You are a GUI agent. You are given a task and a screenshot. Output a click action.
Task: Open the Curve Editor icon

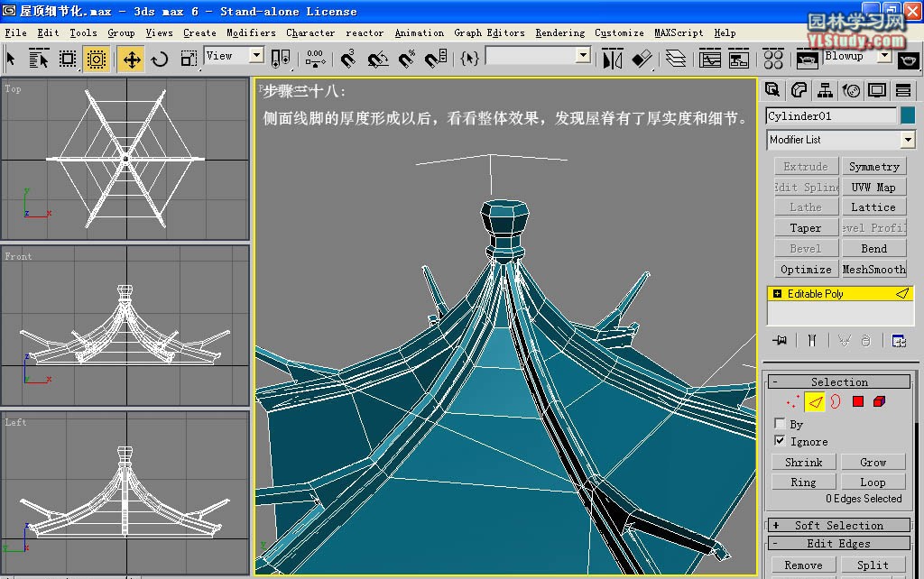(x=709, y=59)
